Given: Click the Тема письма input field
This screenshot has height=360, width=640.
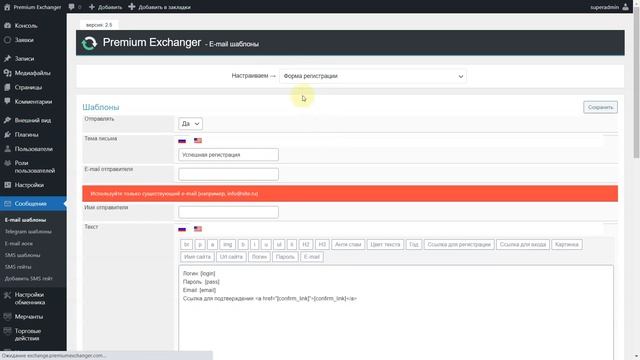Looking at the screenshot, I should pyautogui.click(x=229, y=155).
